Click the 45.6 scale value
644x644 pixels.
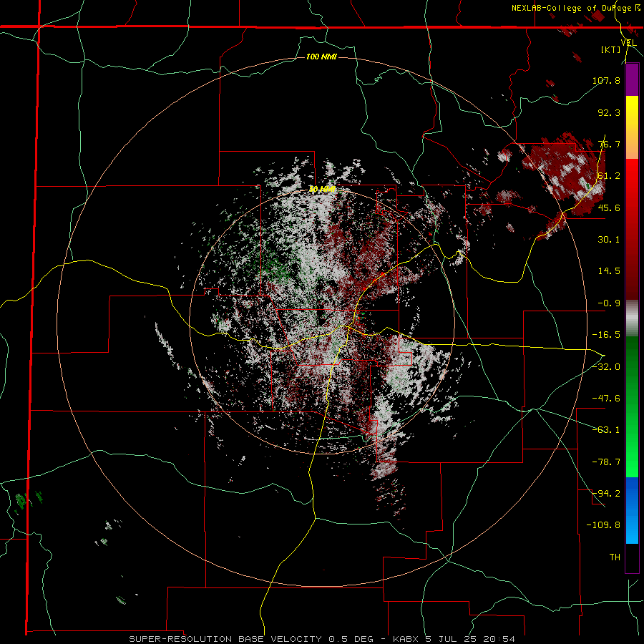[609, 208]
